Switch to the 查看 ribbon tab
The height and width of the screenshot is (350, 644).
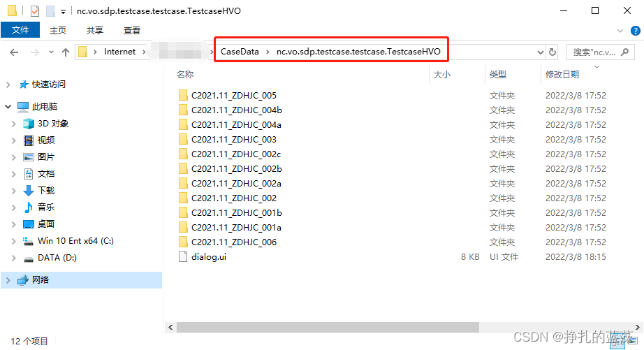pyautogui.click(x=131, y=31)
